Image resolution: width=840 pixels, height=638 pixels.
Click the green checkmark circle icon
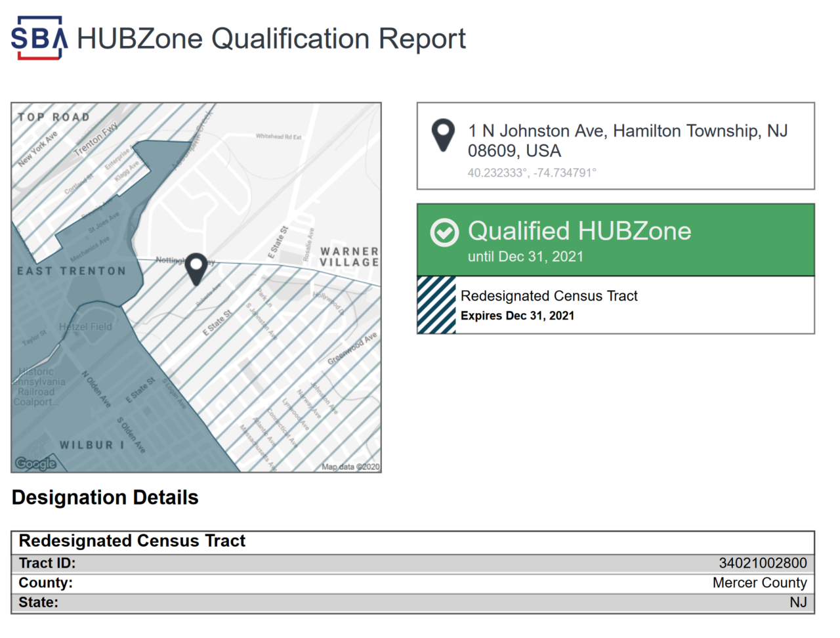coord(444,232)
